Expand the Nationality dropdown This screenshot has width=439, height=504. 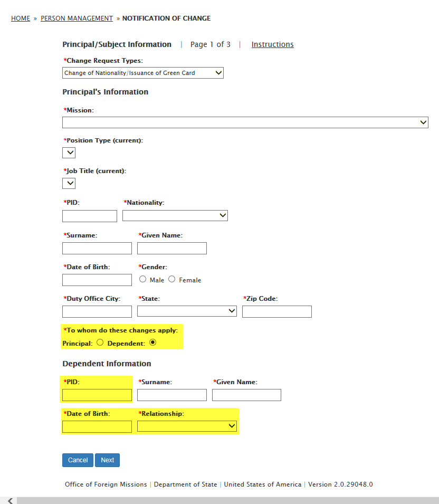click(175, 215)
